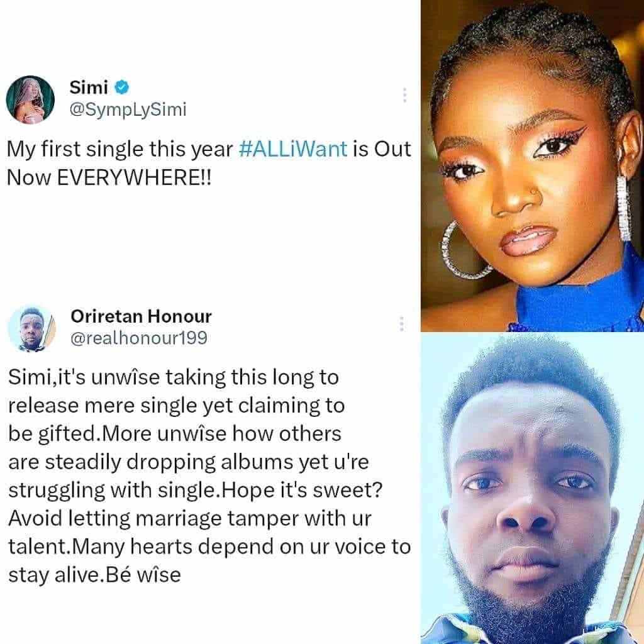Click the blue verified badge beside Simi

[122, 87]
